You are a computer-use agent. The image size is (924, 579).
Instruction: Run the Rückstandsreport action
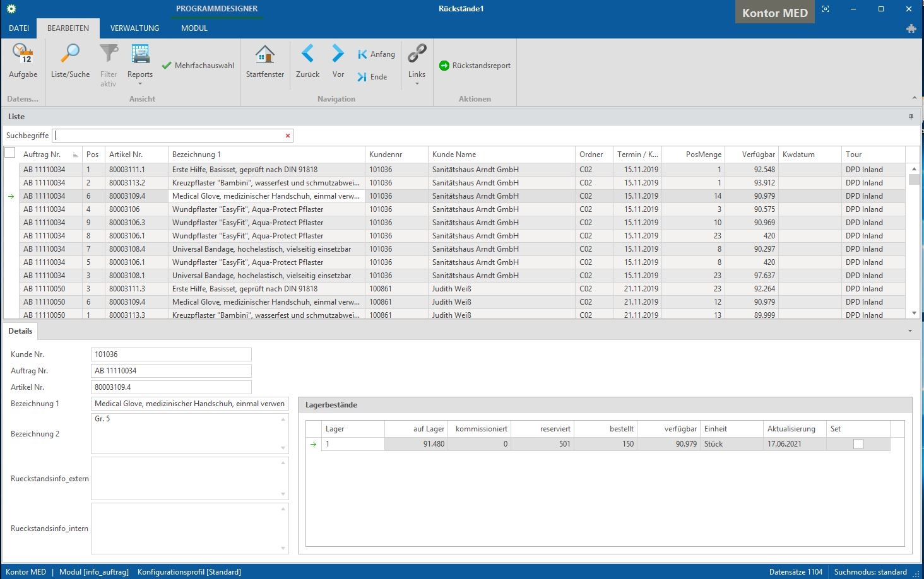pos(475,66)
